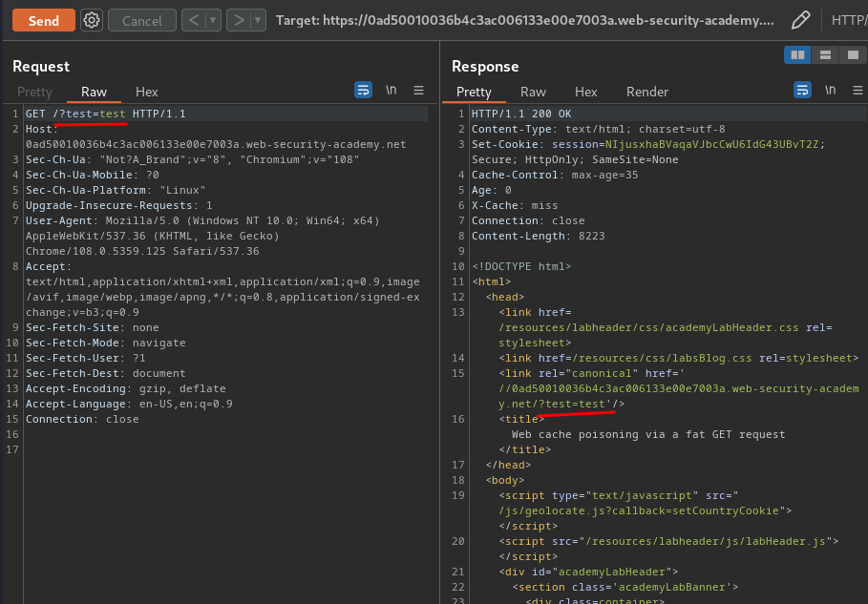Click the Sec-Fetch-Site: none line
The image size is (868, 604).
[93, 327]
